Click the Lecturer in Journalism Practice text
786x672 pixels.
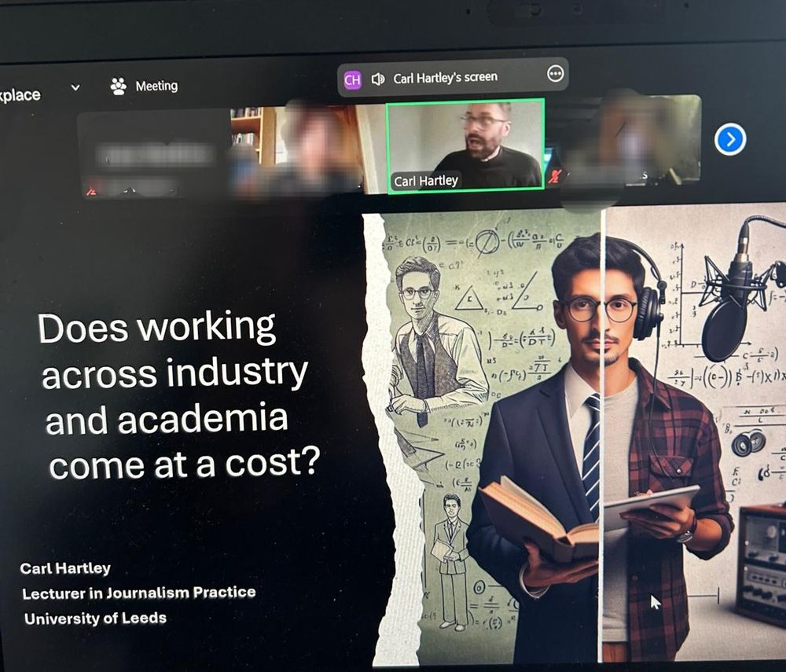pos(139,593)
